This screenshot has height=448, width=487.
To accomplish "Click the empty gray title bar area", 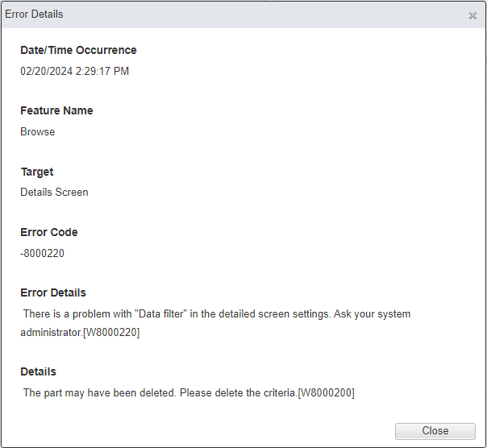I will click(264, 15).
